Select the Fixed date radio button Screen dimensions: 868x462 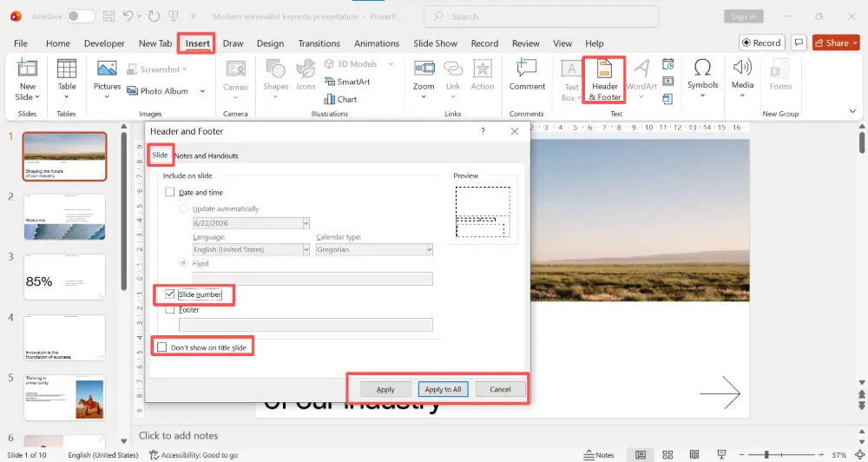183,263
